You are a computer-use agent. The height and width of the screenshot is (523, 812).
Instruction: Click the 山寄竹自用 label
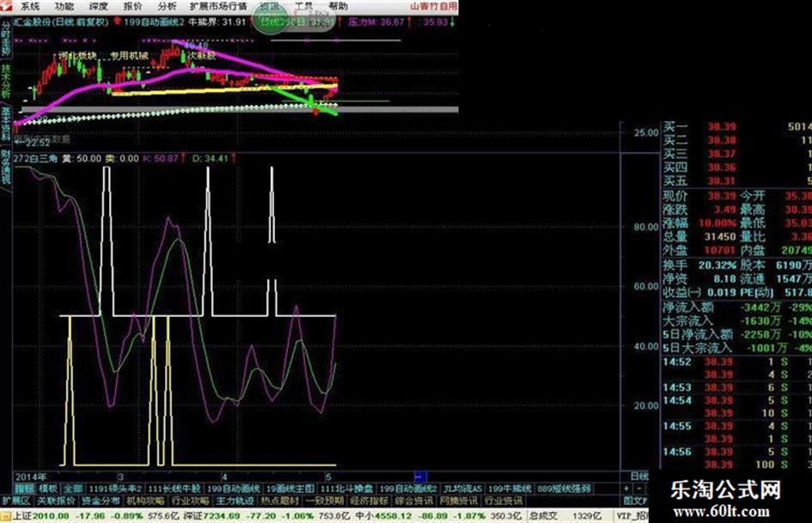(433, 6)
